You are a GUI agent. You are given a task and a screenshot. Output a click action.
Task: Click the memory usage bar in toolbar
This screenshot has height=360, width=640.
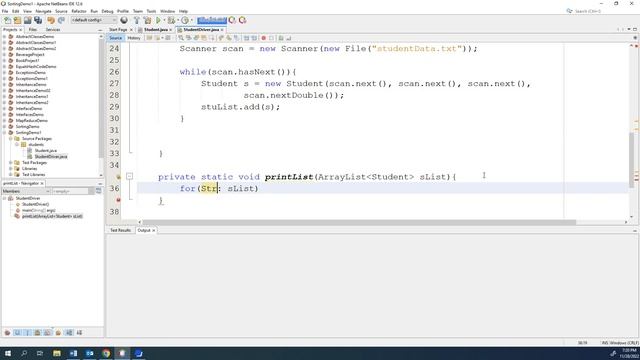pyautogui.click(x=212, y=20)
